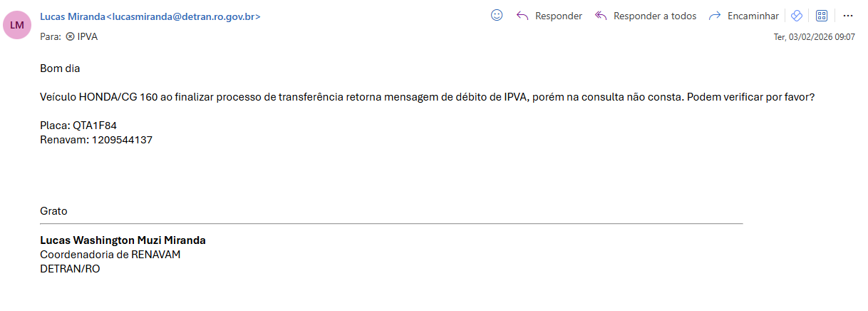Image resolution: width=868 pixels, height=311 pixels.
Task: Reply using the Responder button
Action: tap(558, 16)
